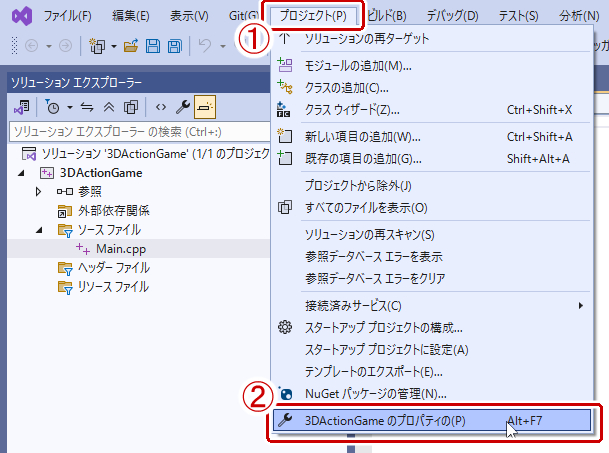Select クラス ウィザード(Z)... menu item
The height and width of the screenshot is (453, 609).
coord(431,110)
